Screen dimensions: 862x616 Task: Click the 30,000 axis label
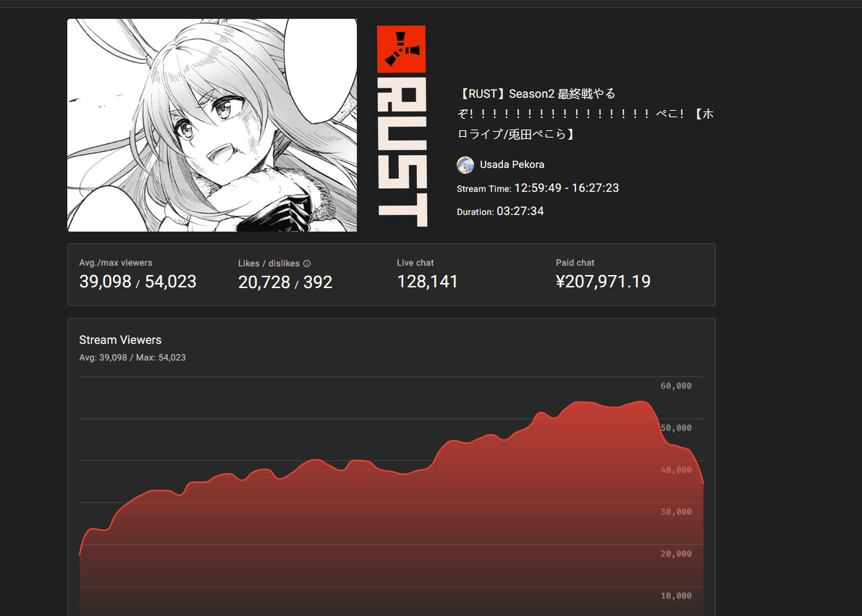676,512
